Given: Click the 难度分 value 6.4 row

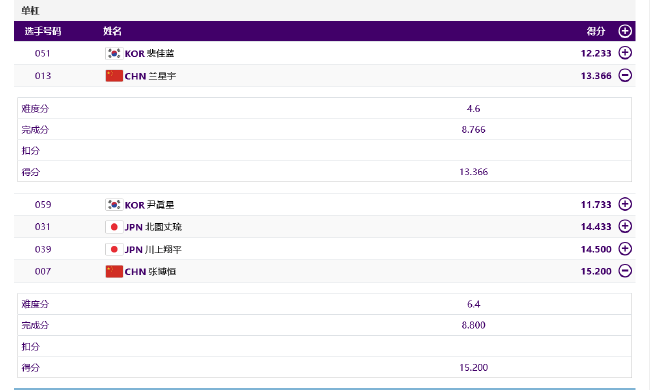Looking at the screenshot, I should coord(325,304).
